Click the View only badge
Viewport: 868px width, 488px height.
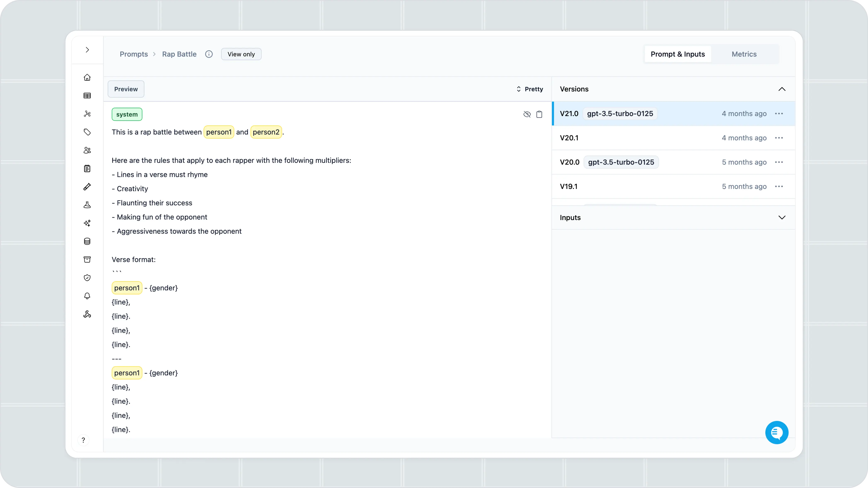[x=241, y=54]
